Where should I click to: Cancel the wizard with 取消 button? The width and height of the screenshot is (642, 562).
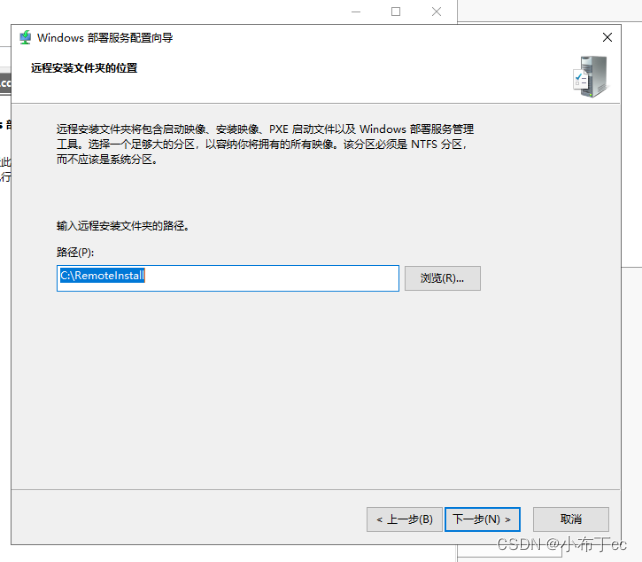pos(571,519)
